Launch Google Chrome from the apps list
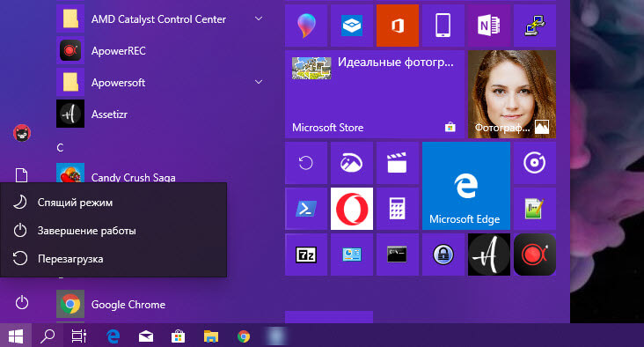 [x=160, y=304]
